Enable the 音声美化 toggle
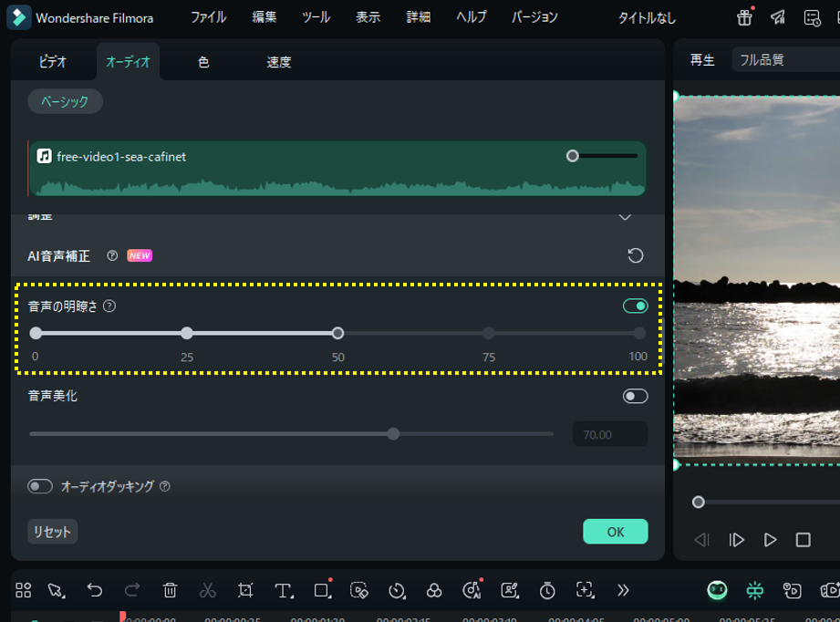 (634, 395)
